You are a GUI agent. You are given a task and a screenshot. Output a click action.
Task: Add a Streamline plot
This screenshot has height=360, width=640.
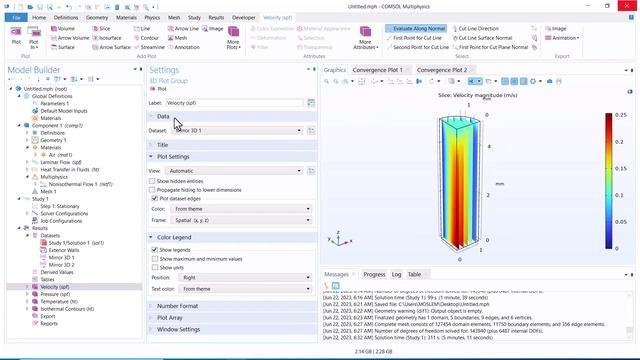click(149, 47)
